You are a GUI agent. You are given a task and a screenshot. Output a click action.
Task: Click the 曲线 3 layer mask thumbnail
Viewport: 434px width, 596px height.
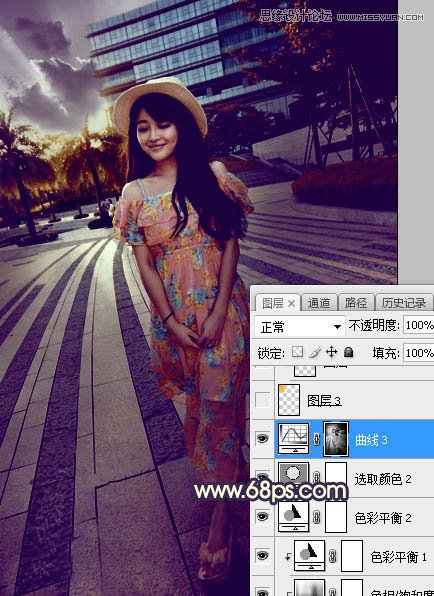(336, 439)
